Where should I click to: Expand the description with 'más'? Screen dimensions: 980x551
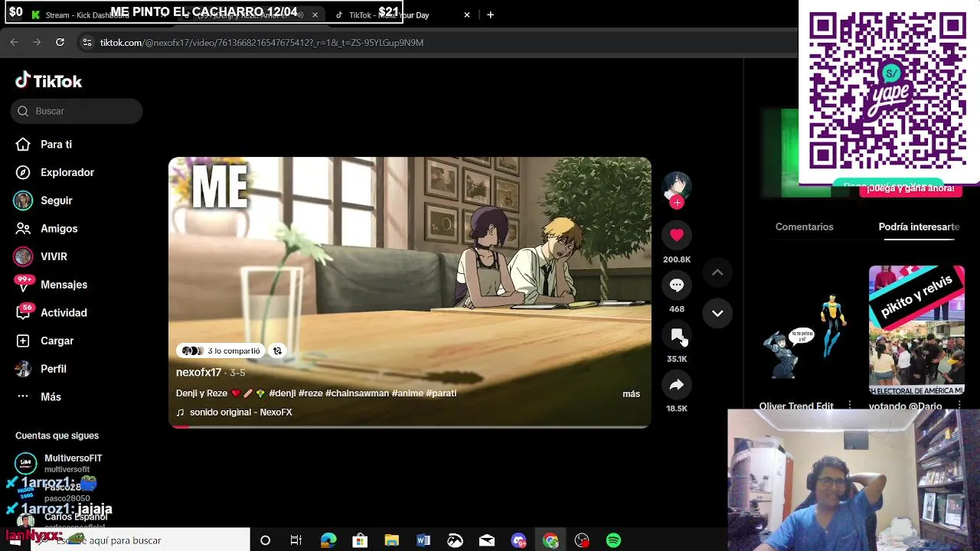click(x=631, y=393)
